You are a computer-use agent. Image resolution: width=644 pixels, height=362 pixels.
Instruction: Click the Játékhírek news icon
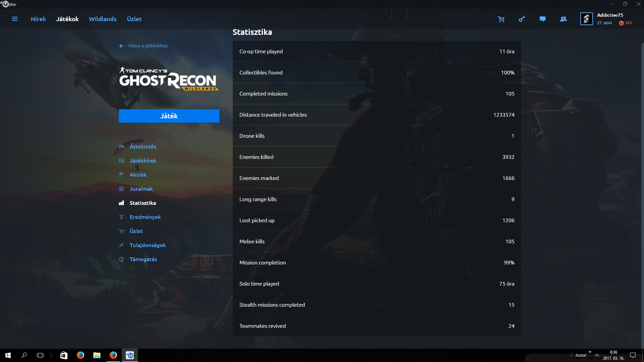(x=121, y=161)
